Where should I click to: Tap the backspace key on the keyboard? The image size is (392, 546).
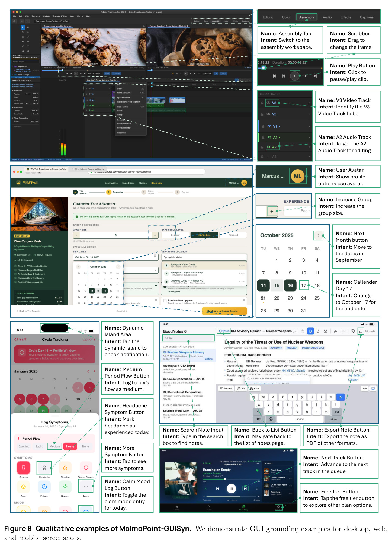pyautogui.click(x=336, y=412)
